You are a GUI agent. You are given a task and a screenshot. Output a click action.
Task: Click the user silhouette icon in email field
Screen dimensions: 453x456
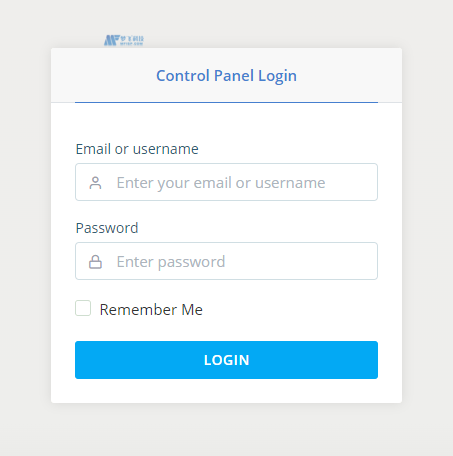95,183
